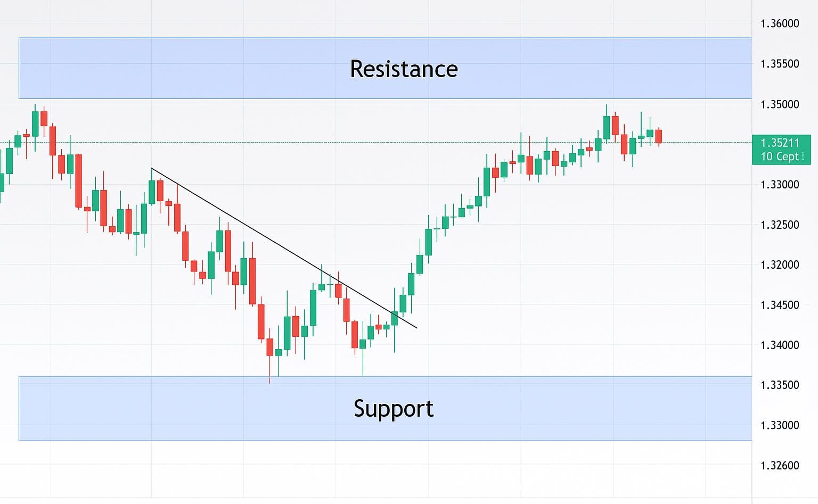
Task: Select the black descending trendline
Action: 284,248
